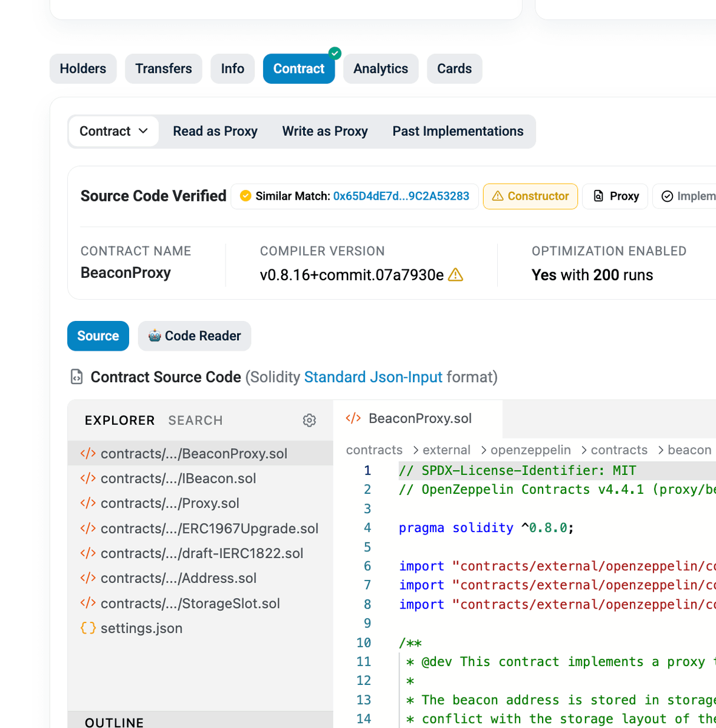Image resolution: width=716 pixels, height=728 pixels.
Task: Click the Code Reader robot icon
Action: click(x=155, y=335)
